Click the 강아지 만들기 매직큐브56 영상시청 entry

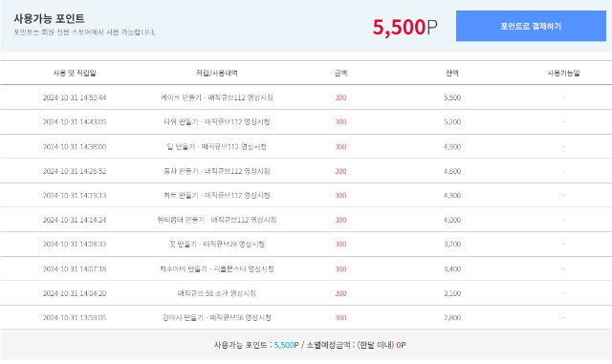(x=217, y=317)
